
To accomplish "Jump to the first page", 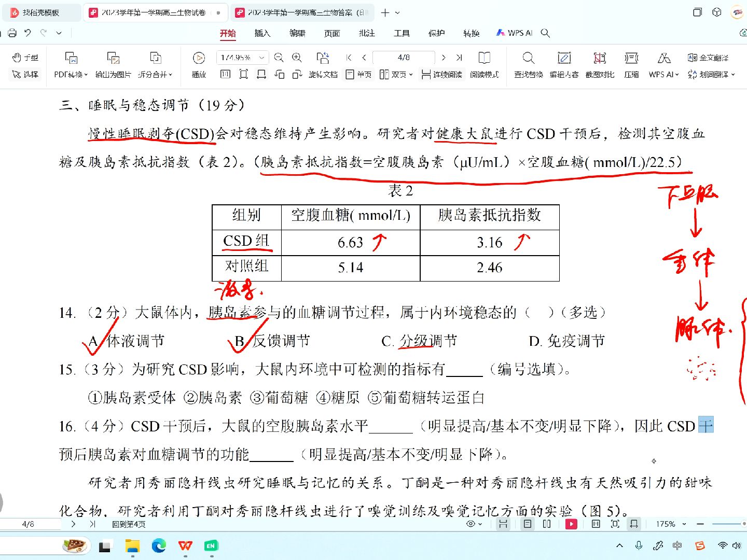I will (x=349, y=58).
